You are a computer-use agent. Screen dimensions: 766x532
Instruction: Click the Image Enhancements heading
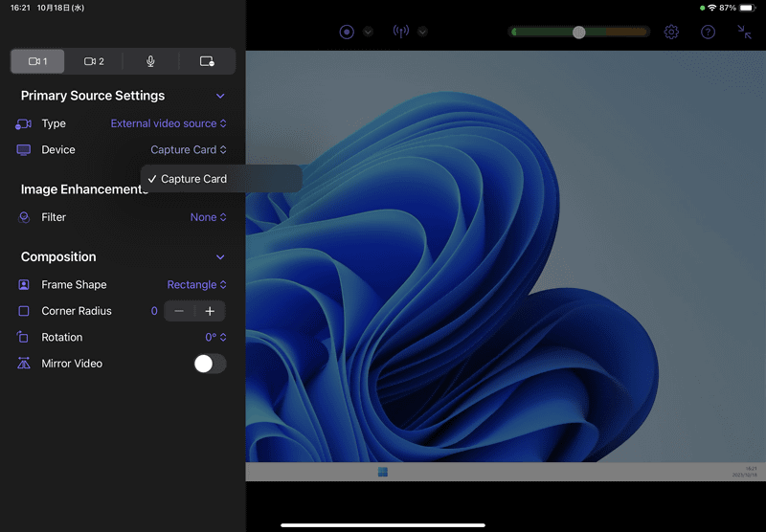(84, 189)
